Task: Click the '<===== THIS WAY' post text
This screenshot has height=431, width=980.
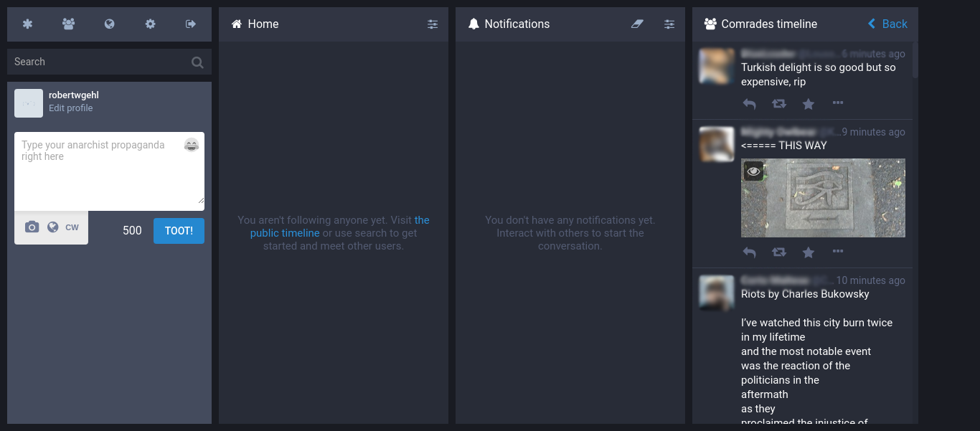Action: coord(784,146)
